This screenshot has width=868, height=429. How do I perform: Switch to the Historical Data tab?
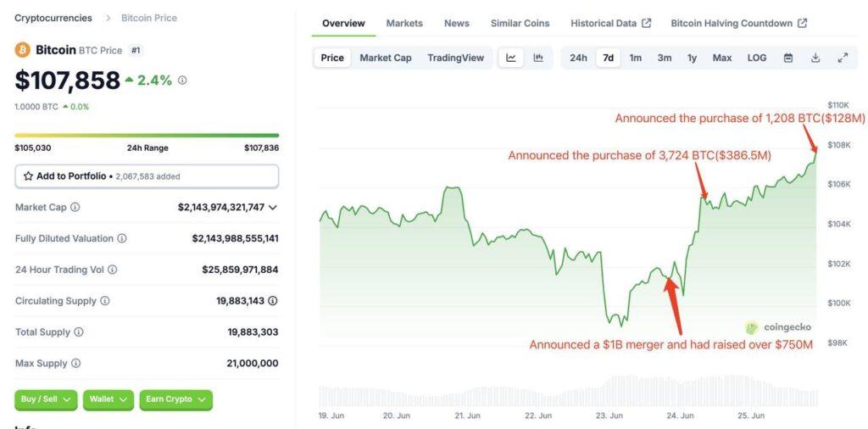[x=610, y=23]
